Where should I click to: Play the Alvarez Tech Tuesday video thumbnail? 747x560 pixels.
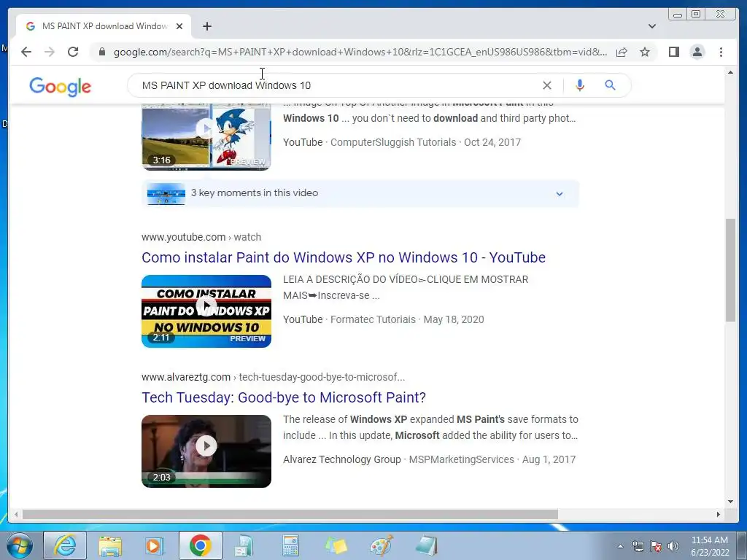pyautogui.click(x=206, y=451)
